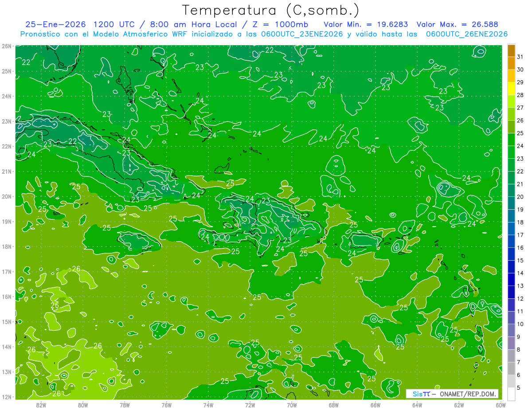532x411 pixels.
Task: Click the latitude axis label "19N"
Action: [6, 222]
